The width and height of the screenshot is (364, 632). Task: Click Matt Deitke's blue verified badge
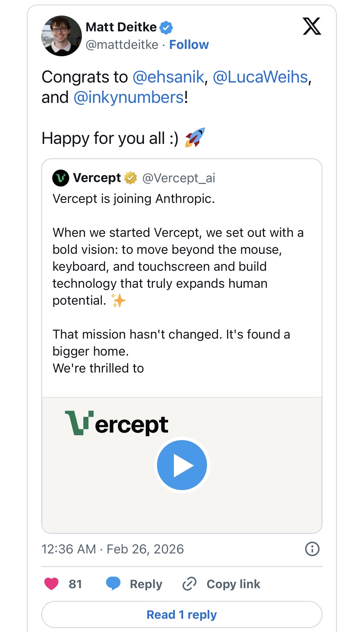pos(166,28)
